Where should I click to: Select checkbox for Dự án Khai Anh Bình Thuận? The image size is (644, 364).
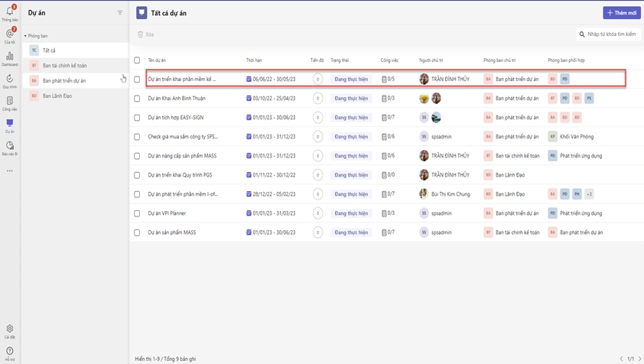pos(138,99)
